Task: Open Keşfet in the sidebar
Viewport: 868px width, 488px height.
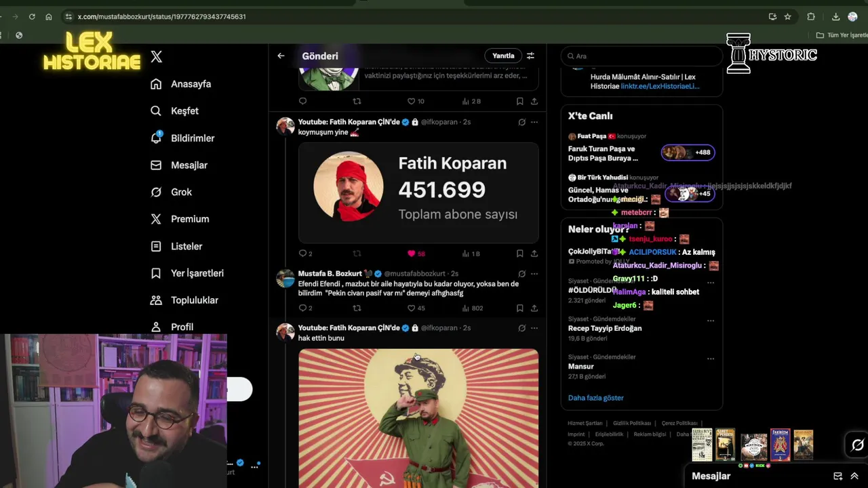Action: coord(175,111)
